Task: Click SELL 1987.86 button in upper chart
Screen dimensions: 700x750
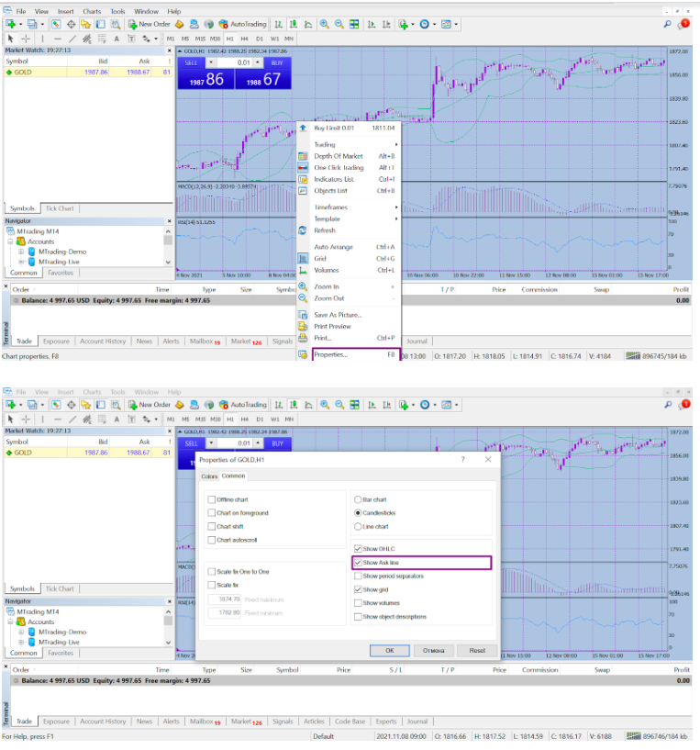Action: pyautogui.click(x=206, y=79)
